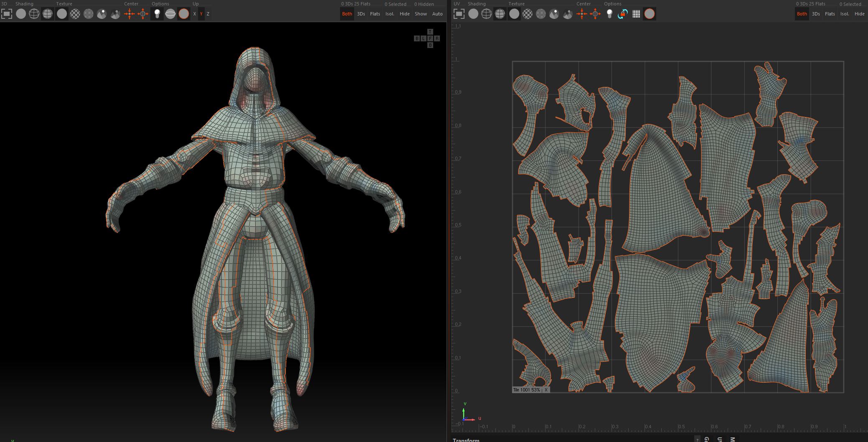Choose the checker texture sphere in the UV viewport
Image resolution: width=868 pixels, height=442 pixels.
coord(528,14)
